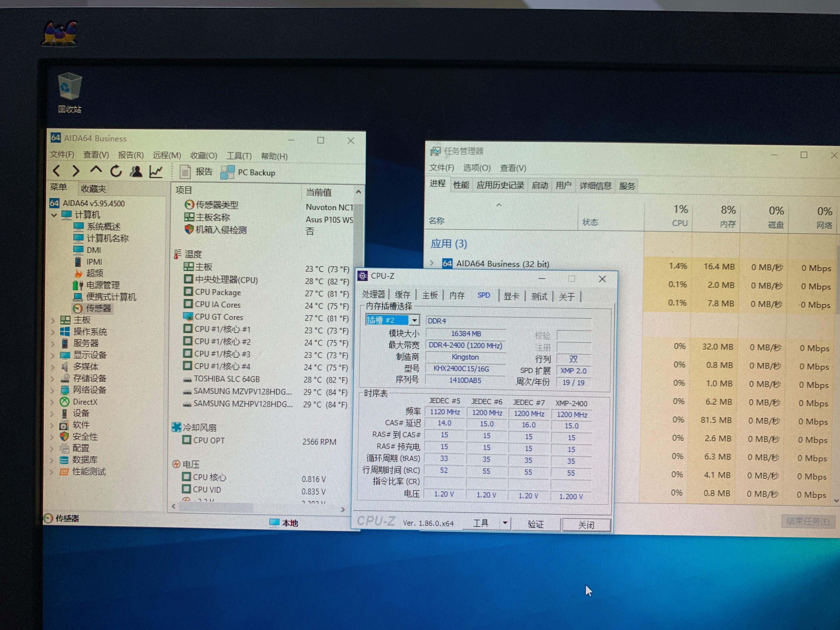This screenshot has height=630, width=840.
Task: Click the AIDA64 报告 report button
Action: pos(196,172)
